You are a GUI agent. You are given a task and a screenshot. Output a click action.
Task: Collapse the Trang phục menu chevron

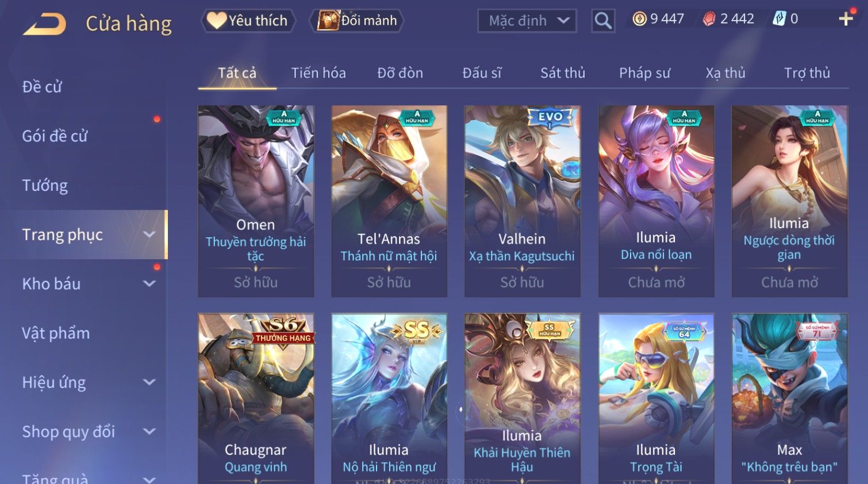[x=149, y=235]
